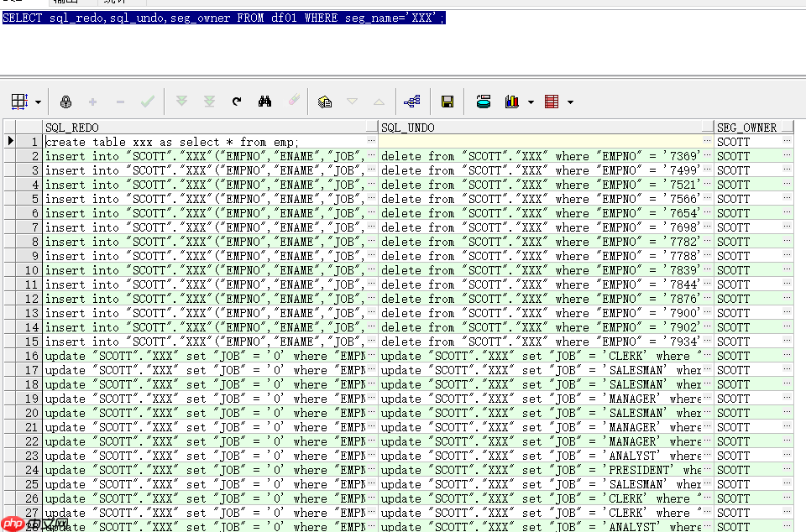The width and height of the screenshot is (806, 532).
Task: Select row 20 SCOTT owner cell
Action: coord(749,413)
